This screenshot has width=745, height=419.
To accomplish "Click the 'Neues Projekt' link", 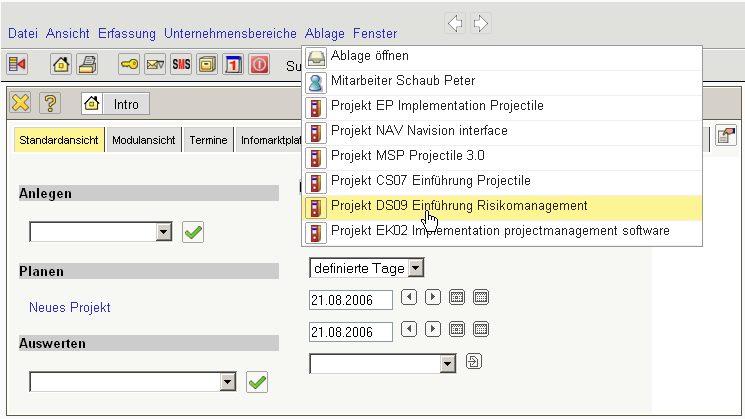I will [x=70, y=308].
